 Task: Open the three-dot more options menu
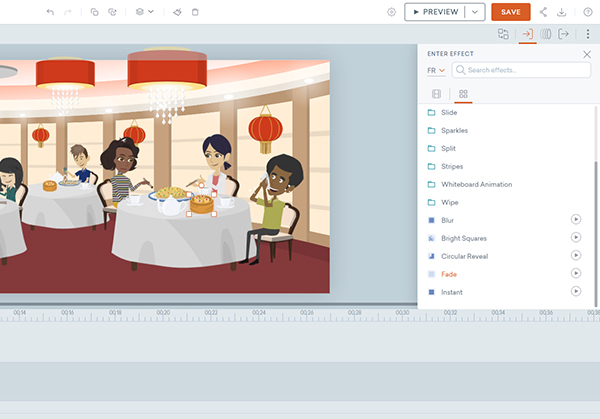point(588,34)
